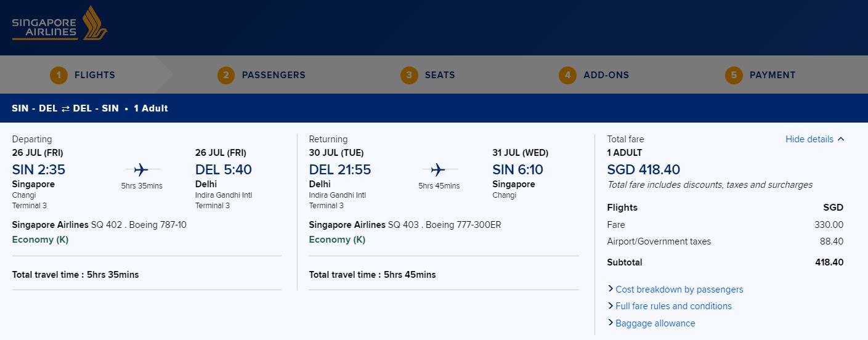The height and width of the screenshot is (340, 868).
Task: Click the step 2 Passengers number badge
Action: pyautogui.click(x=226, y=75)
